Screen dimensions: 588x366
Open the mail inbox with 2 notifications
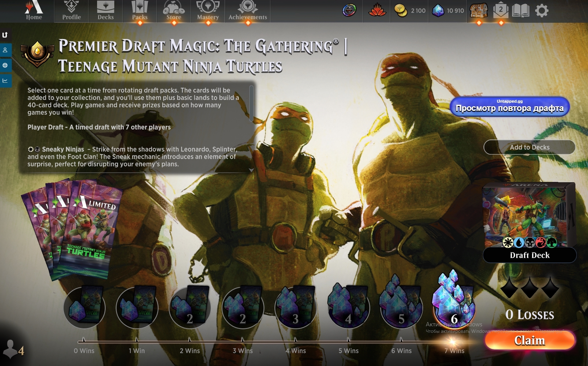click(501, 11)
